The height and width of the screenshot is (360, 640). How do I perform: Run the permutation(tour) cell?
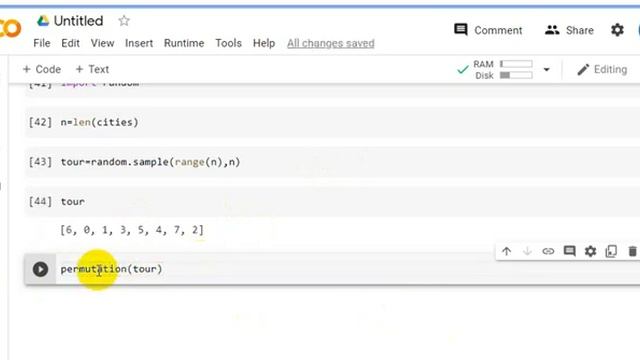tap(40, 269)
